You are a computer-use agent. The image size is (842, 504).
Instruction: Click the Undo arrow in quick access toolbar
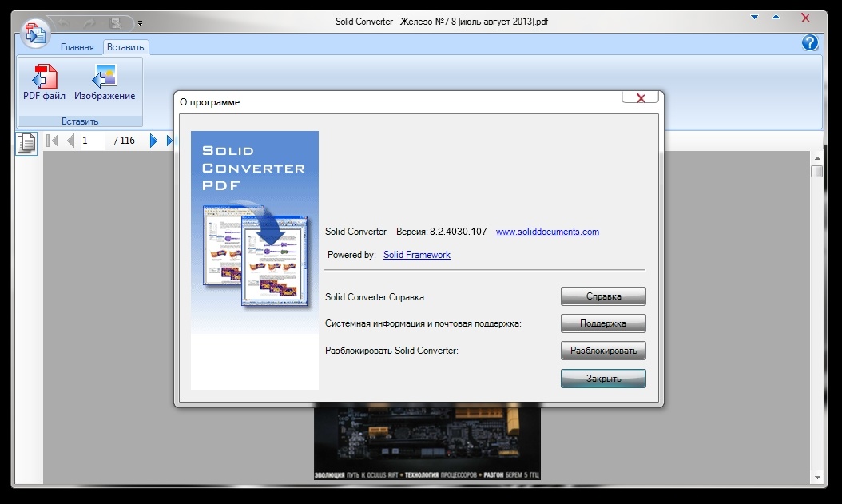click(x=64, y=23)
